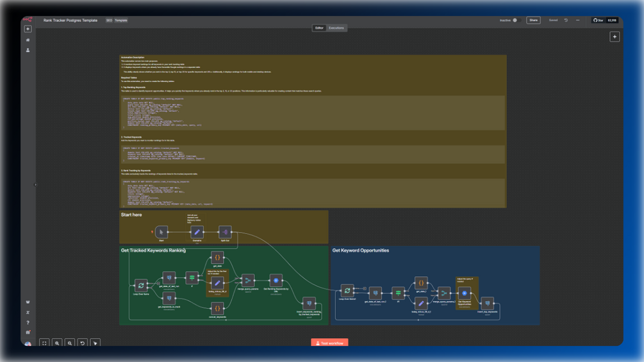Select Loop Over Items node in blue section
This screenshot has height=362, width=644.
tap(347, 291)
